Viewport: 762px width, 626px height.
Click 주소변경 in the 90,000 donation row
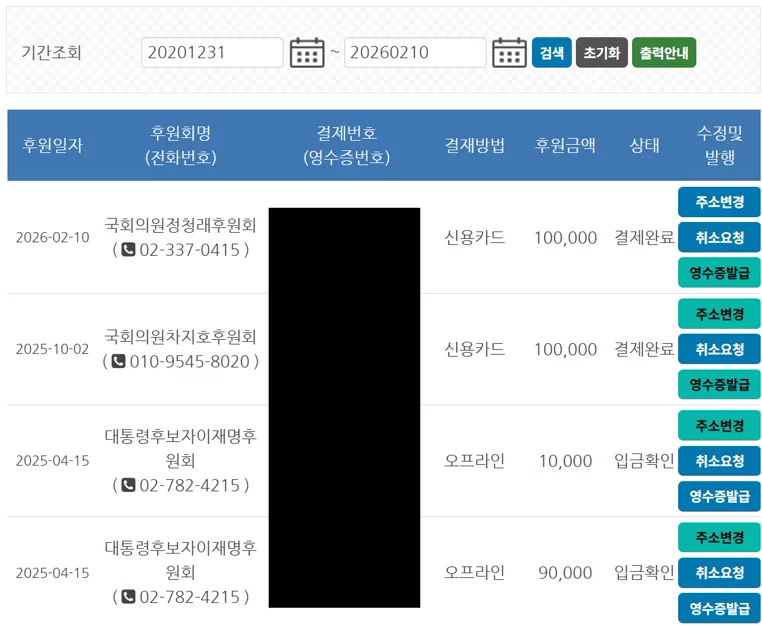tap(719, 537)
